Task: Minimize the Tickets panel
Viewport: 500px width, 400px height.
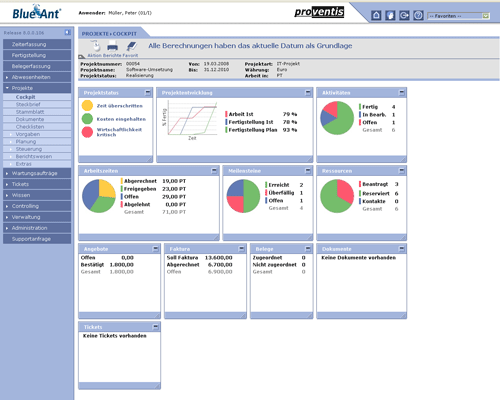Action: coord(155,326)
